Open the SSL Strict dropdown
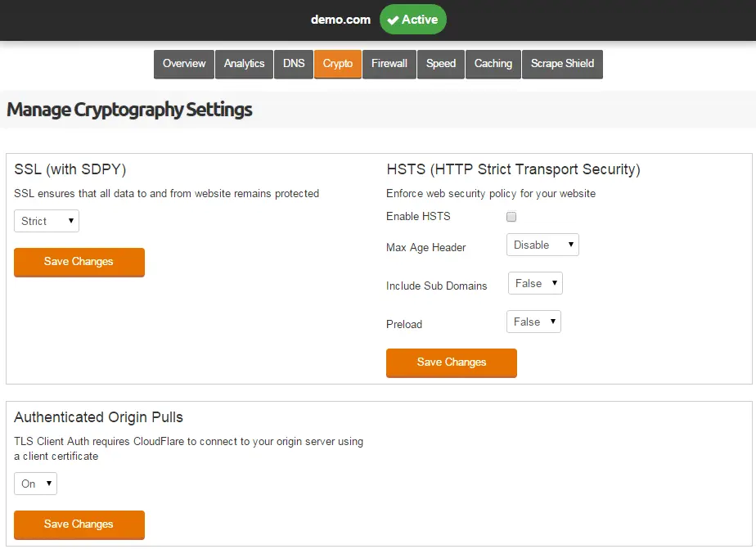This screenshot has width=756, height=549. (x=47, y=221)
